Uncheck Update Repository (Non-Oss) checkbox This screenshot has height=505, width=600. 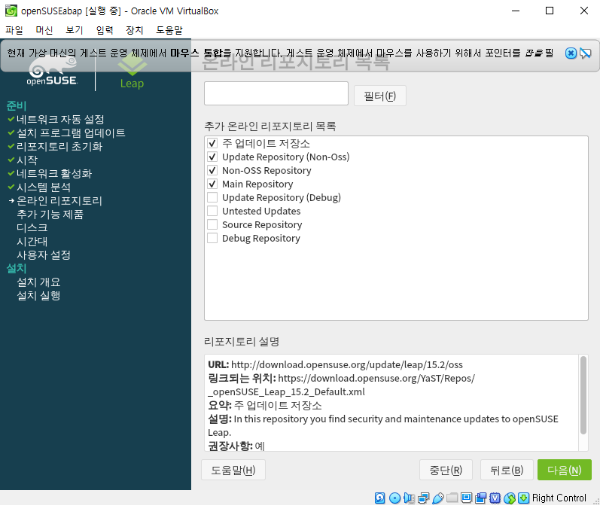click(x=212, y=157)
